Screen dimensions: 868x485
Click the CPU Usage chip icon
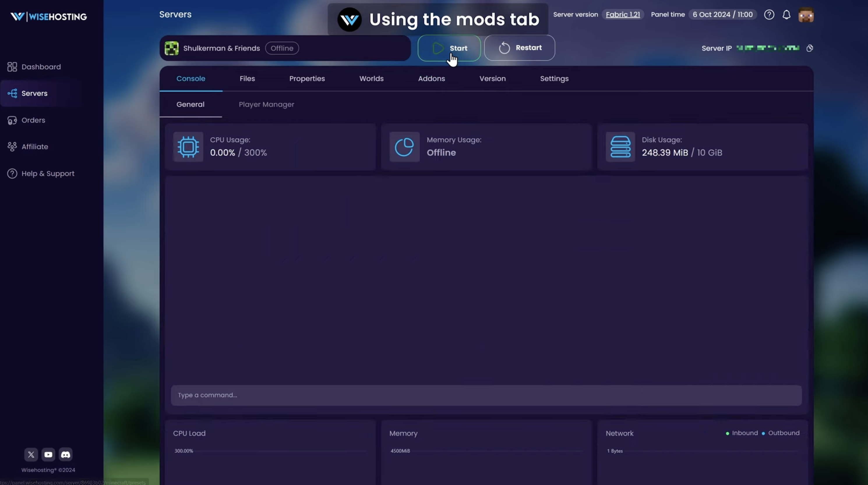[x=188, y=147]
